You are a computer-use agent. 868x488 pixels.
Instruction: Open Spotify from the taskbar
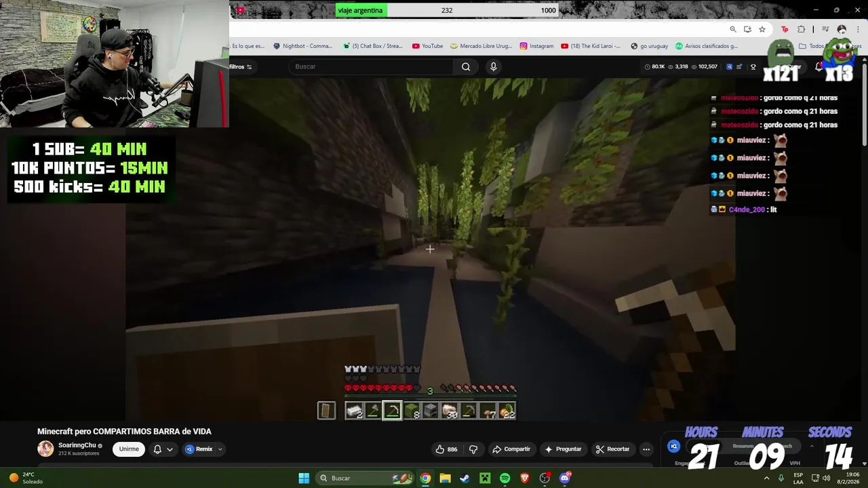coord(505,478)
